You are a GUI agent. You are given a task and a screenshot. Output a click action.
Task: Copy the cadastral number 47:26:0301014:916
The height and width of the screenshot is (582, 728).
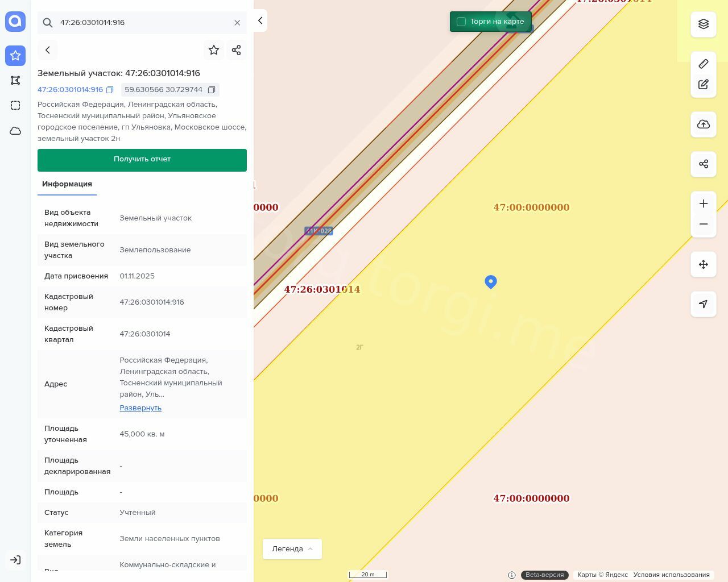click(x=110, y=90)
